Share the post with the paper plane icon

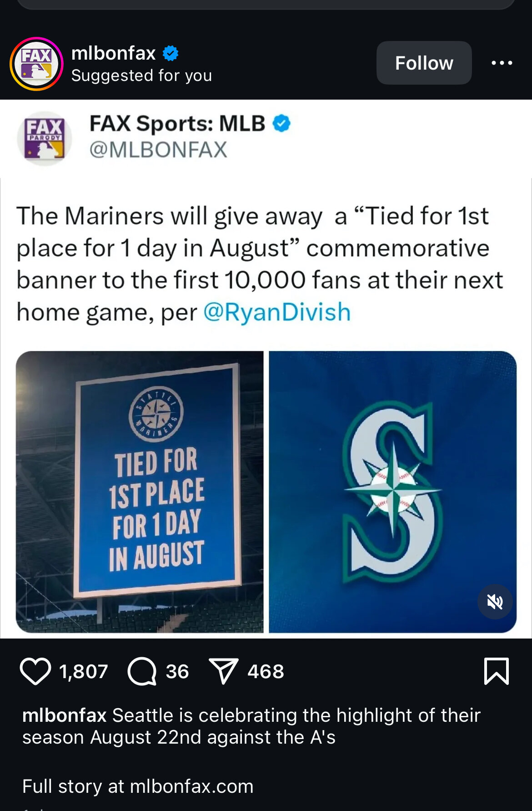223,671
